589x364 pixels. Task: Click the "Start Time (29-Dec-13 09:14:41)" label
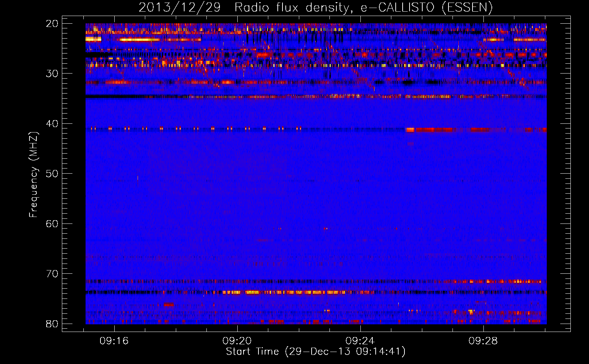coord(316,352)
